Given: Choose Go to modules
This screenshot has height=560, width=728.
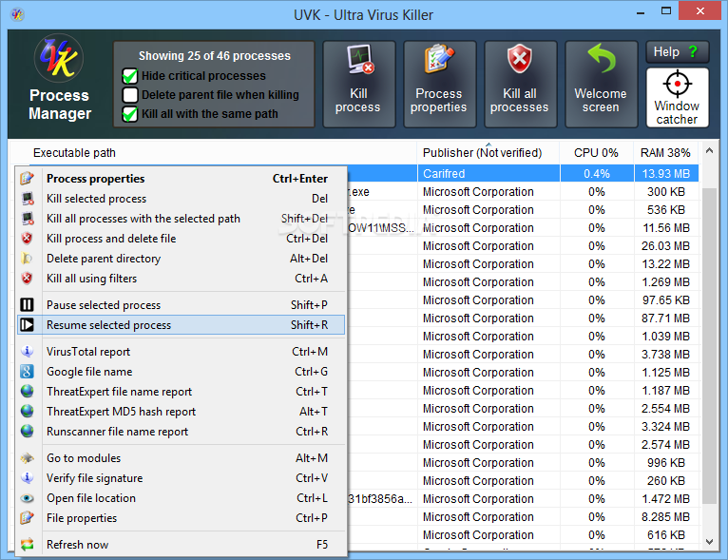Looking at the screenshot, I should pyautogui.click(x=182, y=458).
